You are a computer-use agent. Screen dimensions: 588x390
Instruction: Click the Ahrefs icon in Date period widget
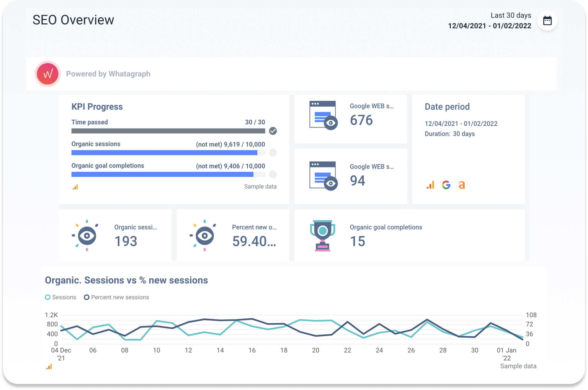pos(462,185)
